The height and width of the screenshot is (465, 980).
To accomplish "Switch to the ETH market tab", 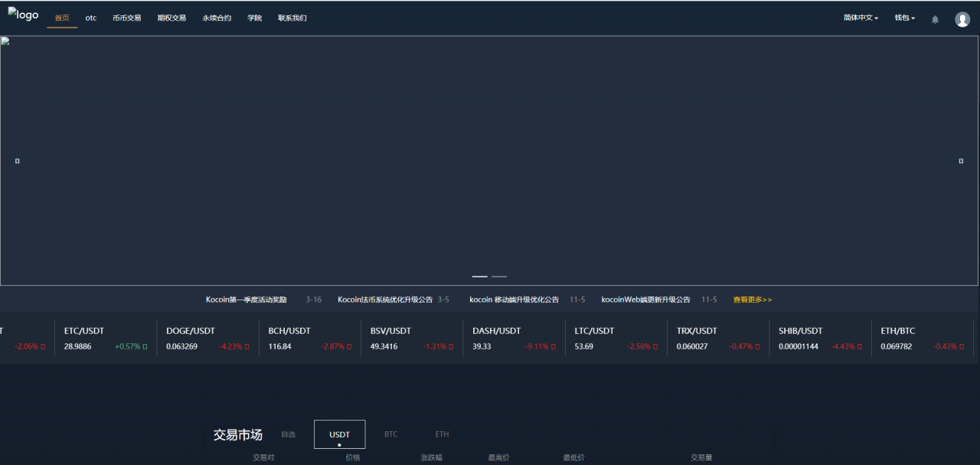I will coord(442,434).
